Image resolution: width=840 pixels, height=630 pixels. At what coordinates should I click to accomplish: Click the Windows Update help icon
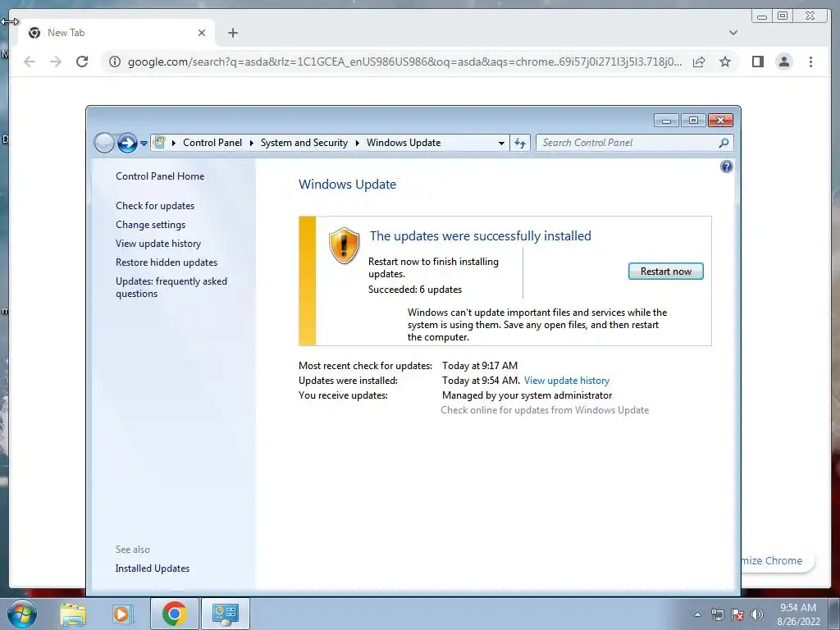click(727, 167)
